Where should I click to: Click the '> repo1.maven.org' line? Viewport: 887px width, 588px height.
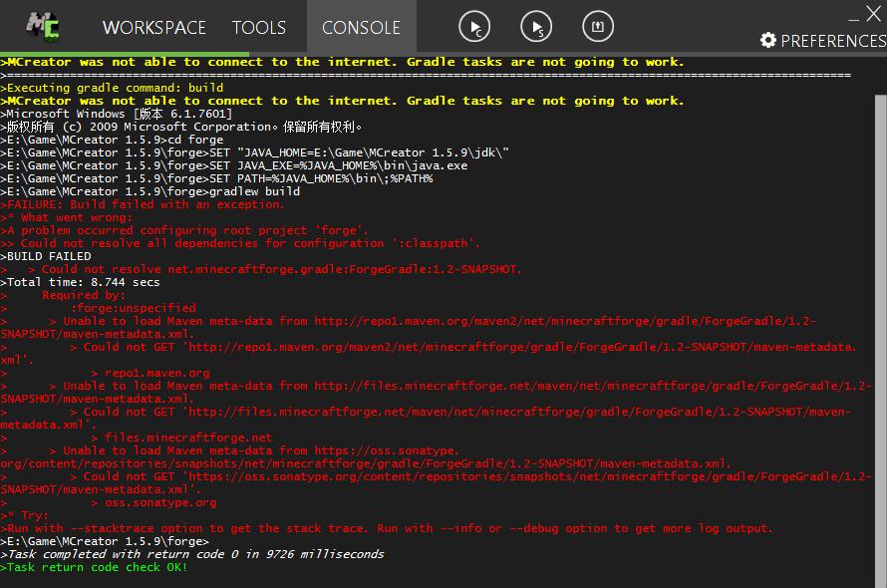[x=106, y=373]
